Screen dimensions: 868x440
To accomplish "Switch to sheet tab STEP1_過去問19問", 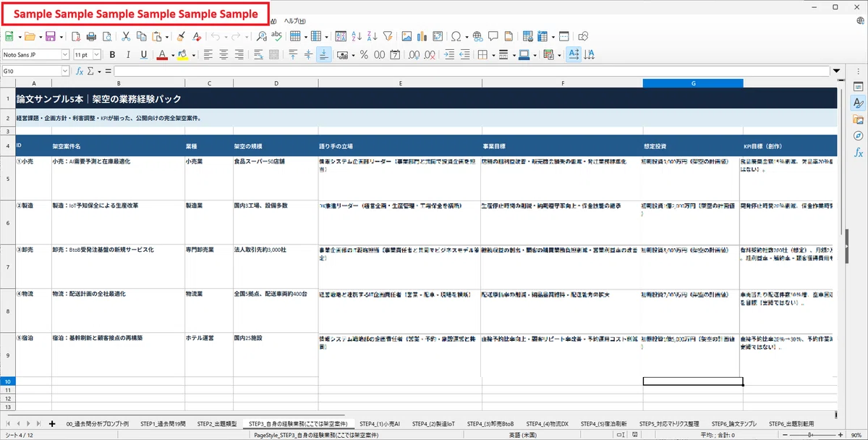I will [163, 423].
